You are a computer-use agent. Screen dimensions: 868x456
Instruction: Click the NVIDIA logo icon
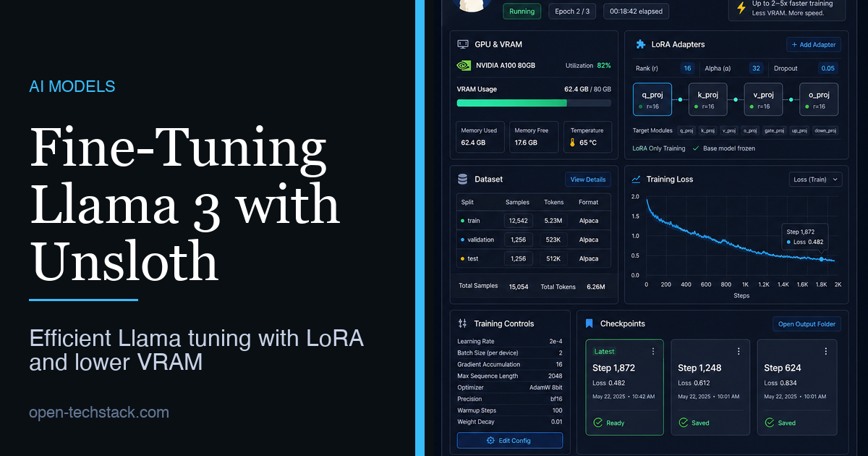[464, 65]
